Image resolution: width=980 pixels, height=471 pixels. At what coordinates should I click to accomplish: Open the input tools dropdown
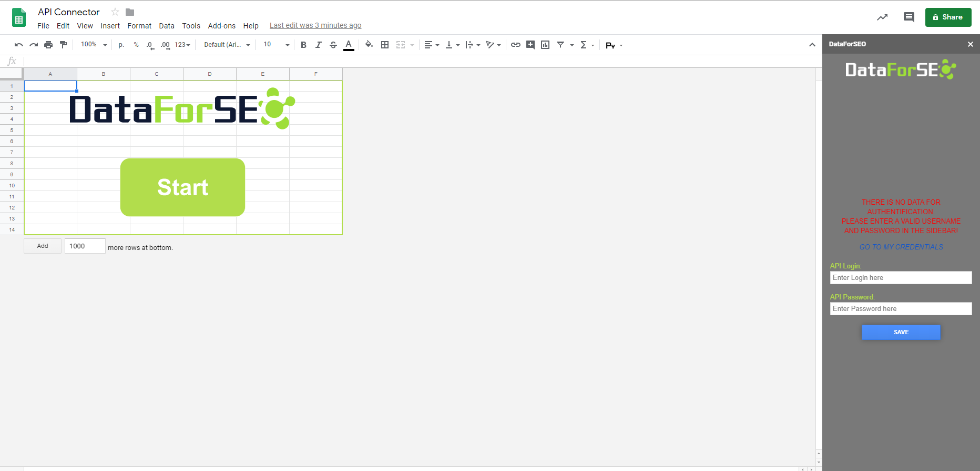pos(614,45)
